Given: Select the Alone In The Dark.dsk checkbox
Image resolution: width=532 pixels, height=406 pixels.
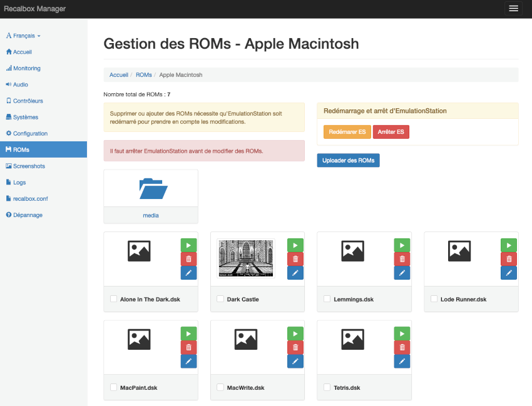Looking at the screenshot, I should click(114, 299).
